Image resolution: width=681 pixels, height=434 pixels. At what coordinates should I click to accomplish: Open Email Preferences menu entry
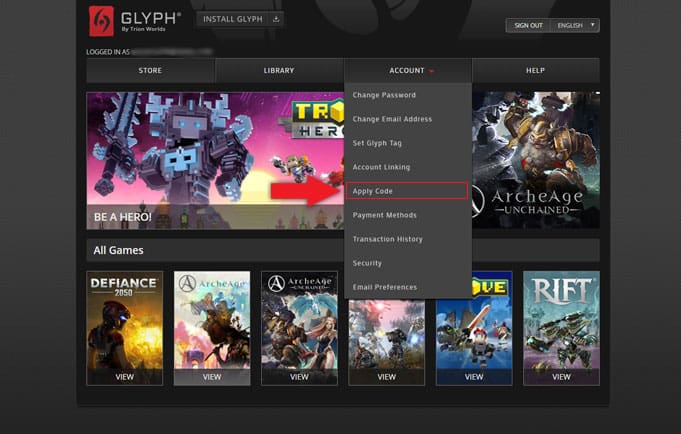click(x=384, y=287)
